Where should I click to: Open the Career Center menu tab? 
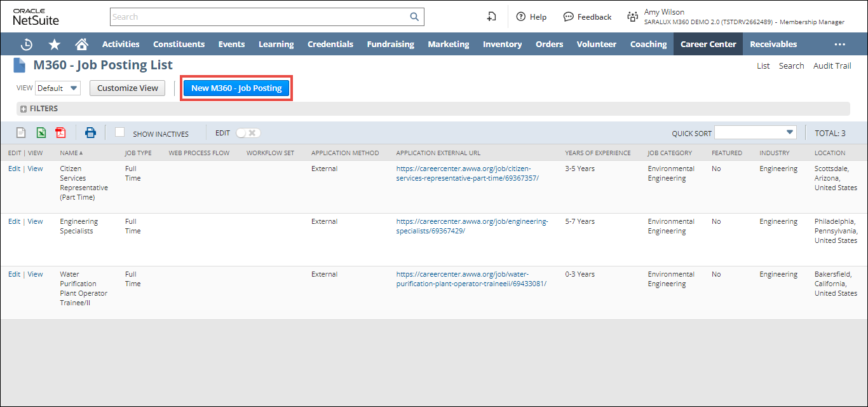(x=708, y=45)
